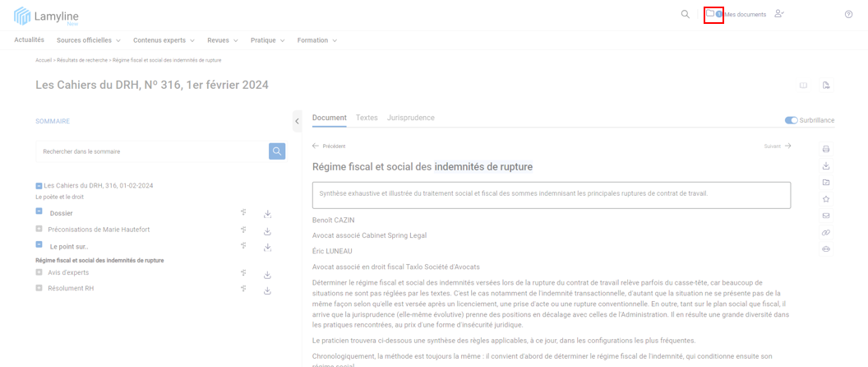Add document to favorites with star icon
868x367 pixels.
tap(826, 199)
